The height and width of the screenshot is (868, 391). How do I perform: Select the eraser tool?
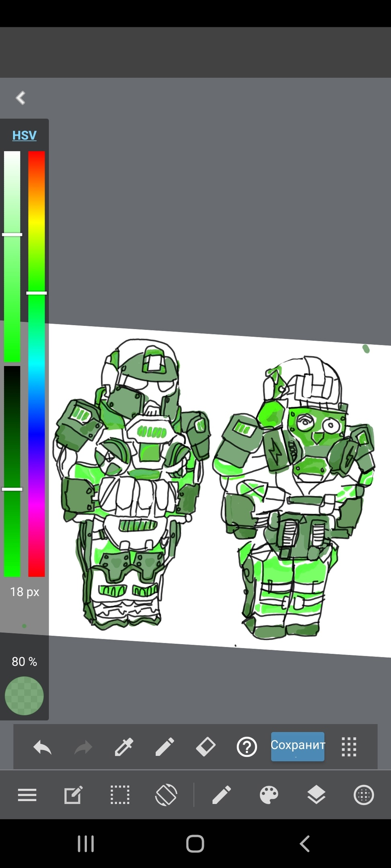206,747
